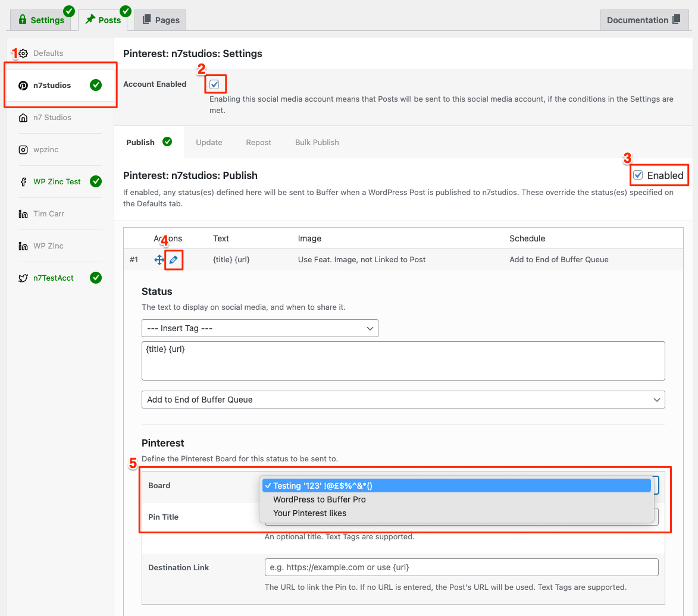Select the n7studios Pinterest account
The width and height of the screenshot is (698, 616).
[60, 85]
